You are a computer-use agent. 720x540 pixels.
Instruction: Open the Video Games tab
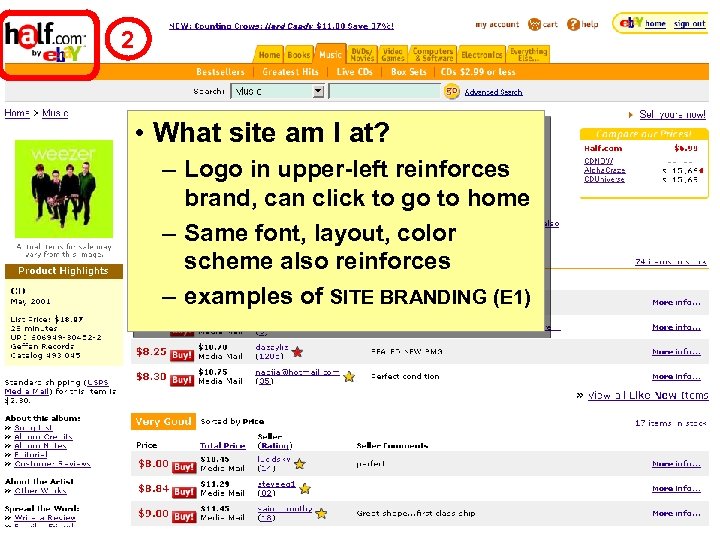393,55
